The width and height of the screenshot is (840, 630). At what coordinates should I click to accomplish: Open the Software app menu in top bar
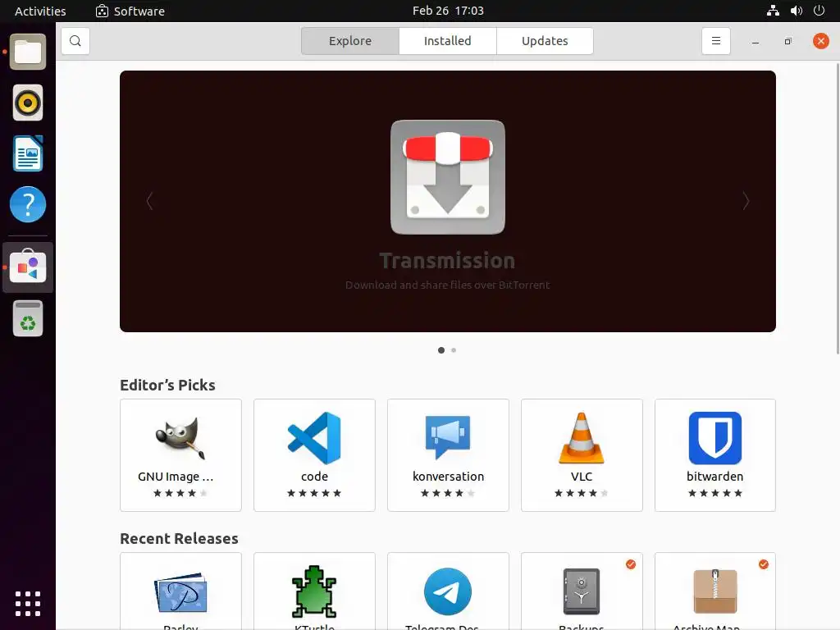130,11
